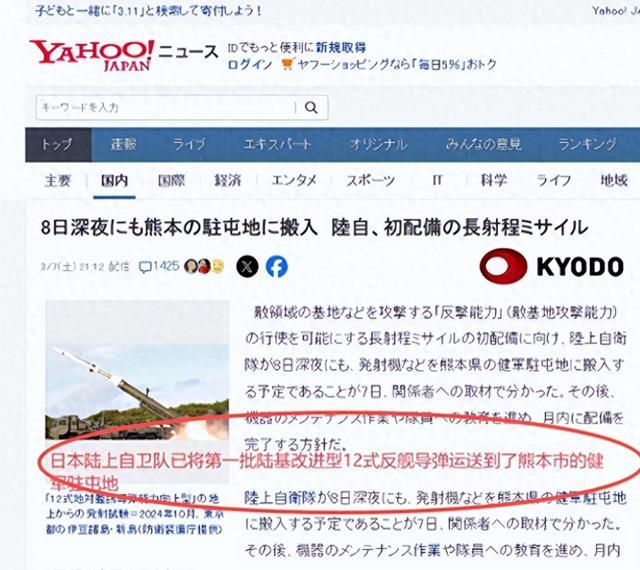This screenshot has height=570, width=640.
Task: Click the search magnifier icon
Action: (311, 108)
